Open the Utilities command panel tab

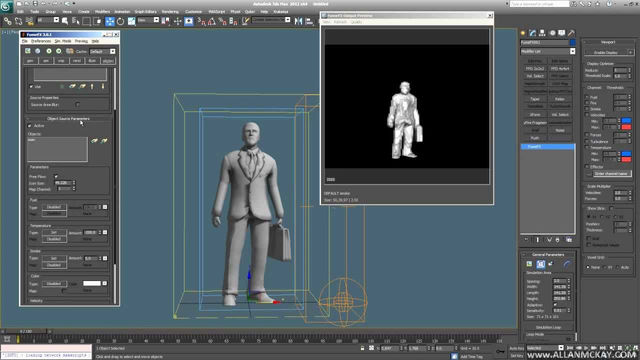pyautogui.click(x=571, y=33)
